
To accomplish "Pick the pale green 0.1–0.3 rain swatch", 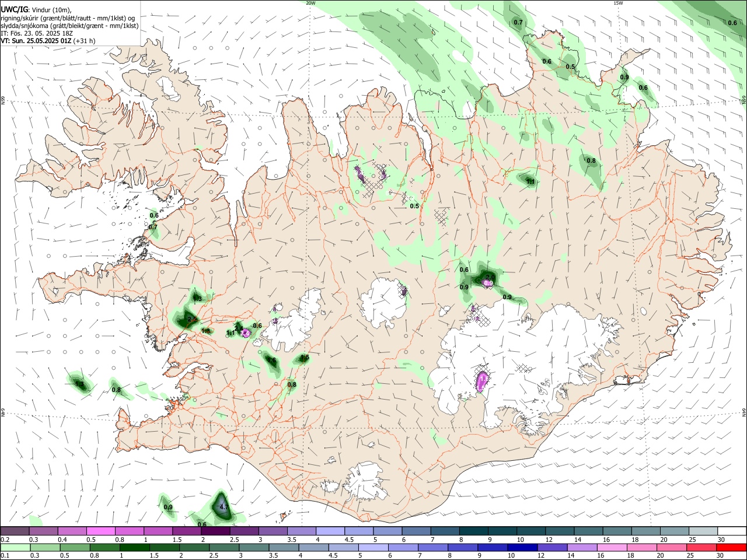I will 16,547.
